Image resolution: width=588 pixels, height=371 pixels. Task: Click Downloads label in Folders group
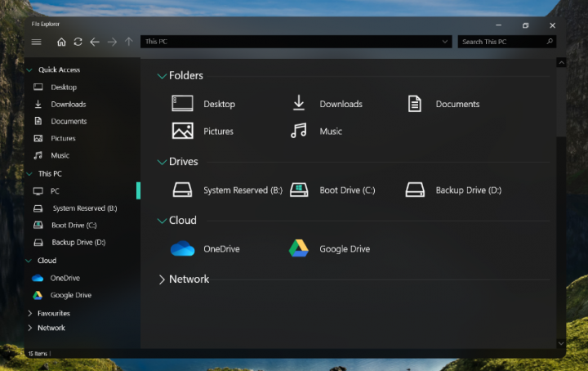click(x=341, y=104)
